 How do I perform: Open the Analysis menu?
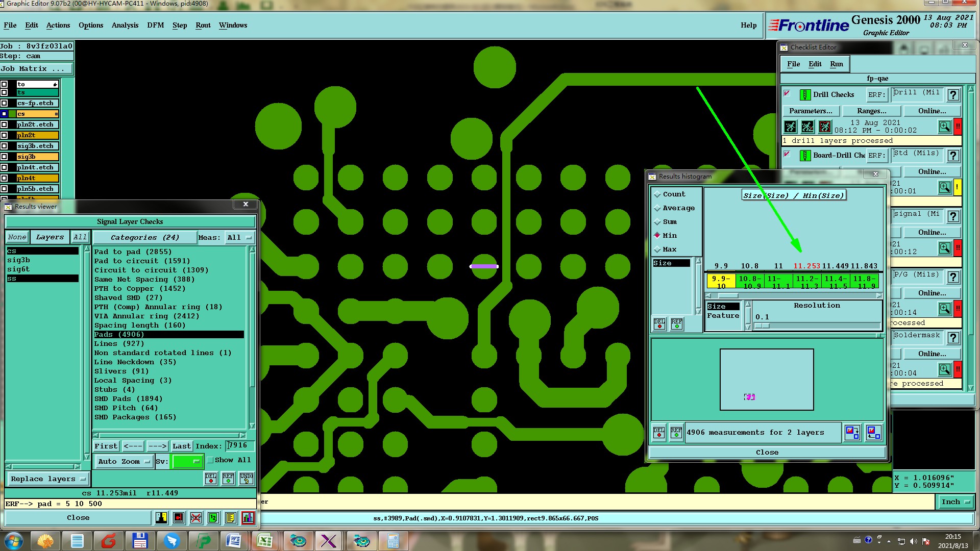point(125,25)
